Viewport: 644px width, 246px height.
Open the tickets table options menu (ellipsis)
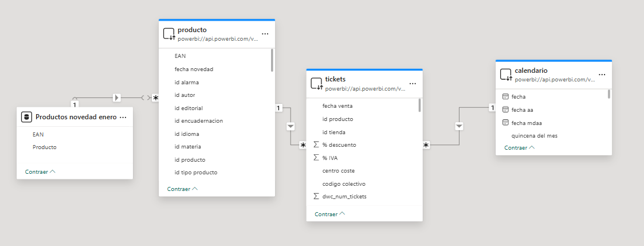tap(413, 84)
